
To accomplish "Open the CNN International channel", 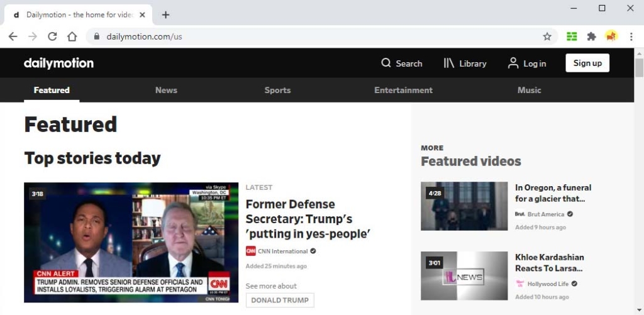I will click(282, 251).
